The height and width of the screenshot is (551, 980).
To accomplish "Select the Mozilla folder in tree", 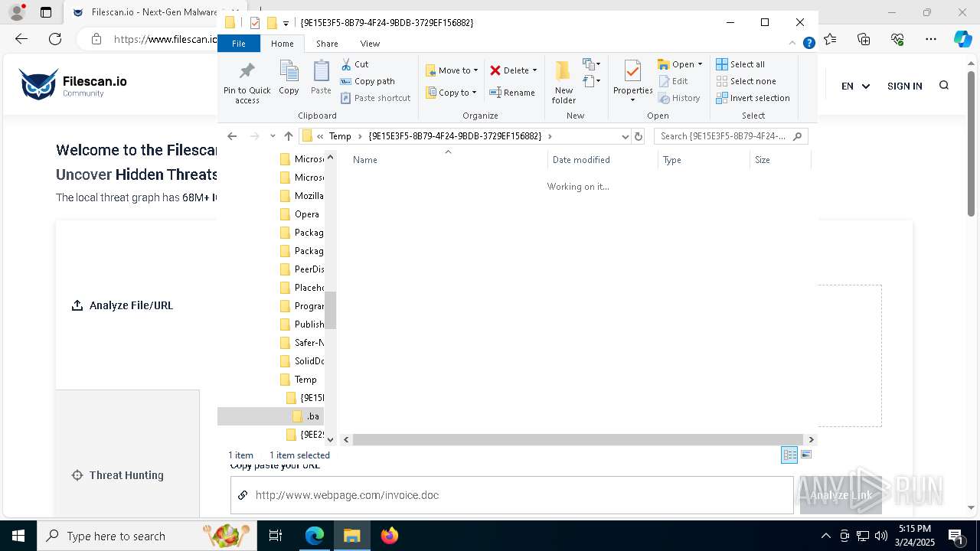I will (302, 196).
